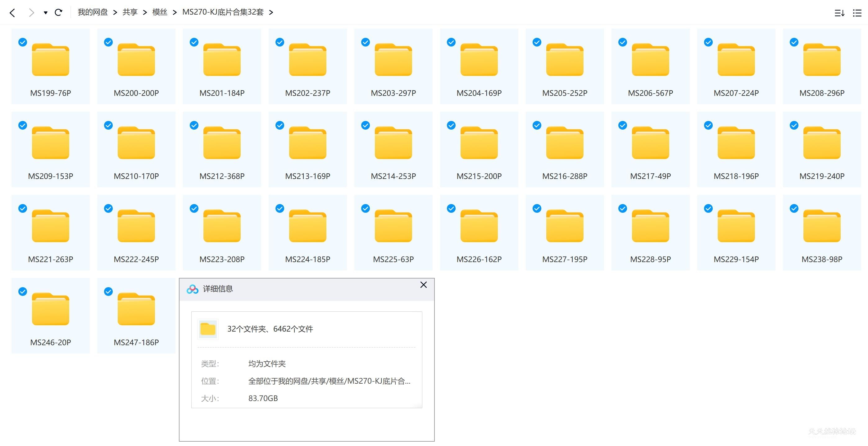Expand the history dropdown next to navigation arrows
Screen dimensions: 868x446
45,12
